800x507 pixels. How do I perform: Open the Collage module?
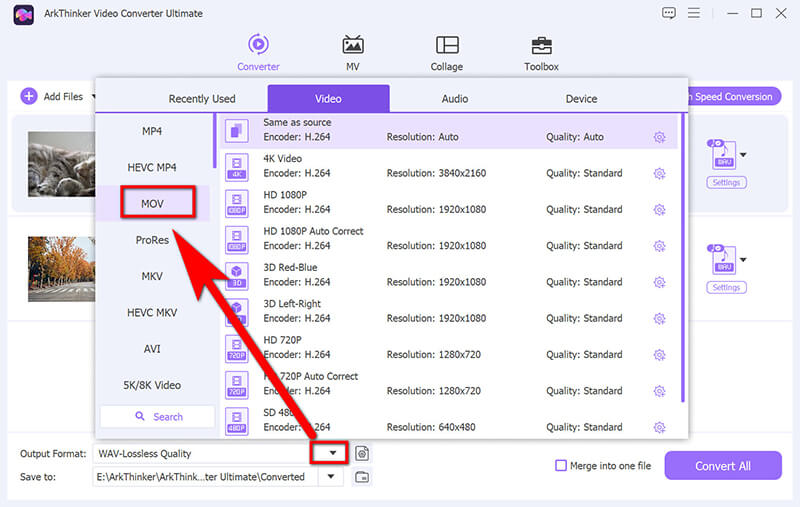[446, 53]
